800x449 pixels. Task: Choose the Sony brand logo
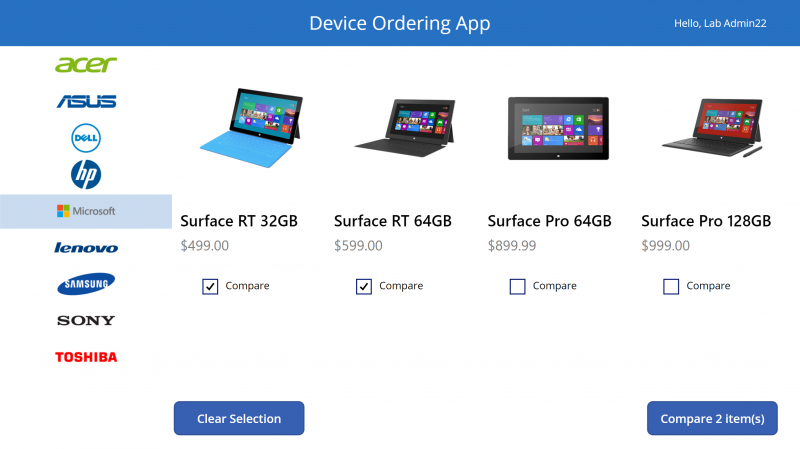[86, 320]
